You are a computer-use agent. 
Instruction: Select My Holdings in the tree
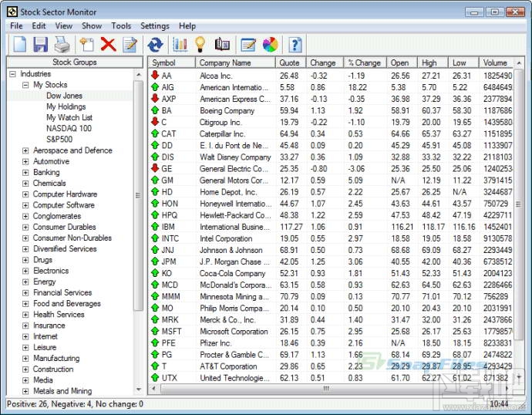pyautogui.click(x=66, y=106)
